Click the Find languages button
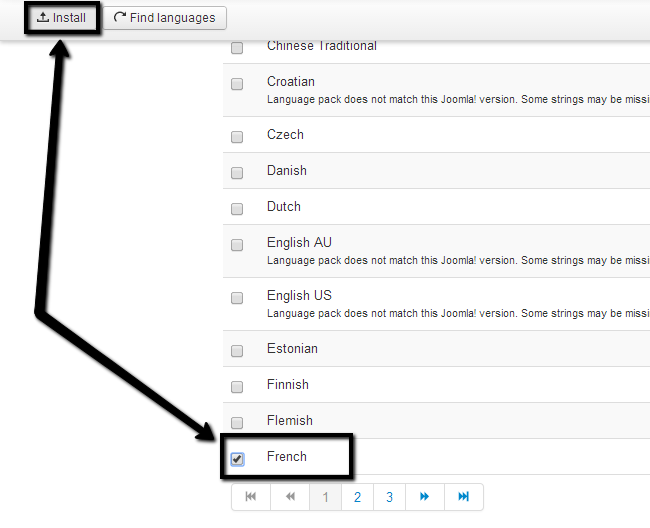The image size is (650, 528). [165, 18]
